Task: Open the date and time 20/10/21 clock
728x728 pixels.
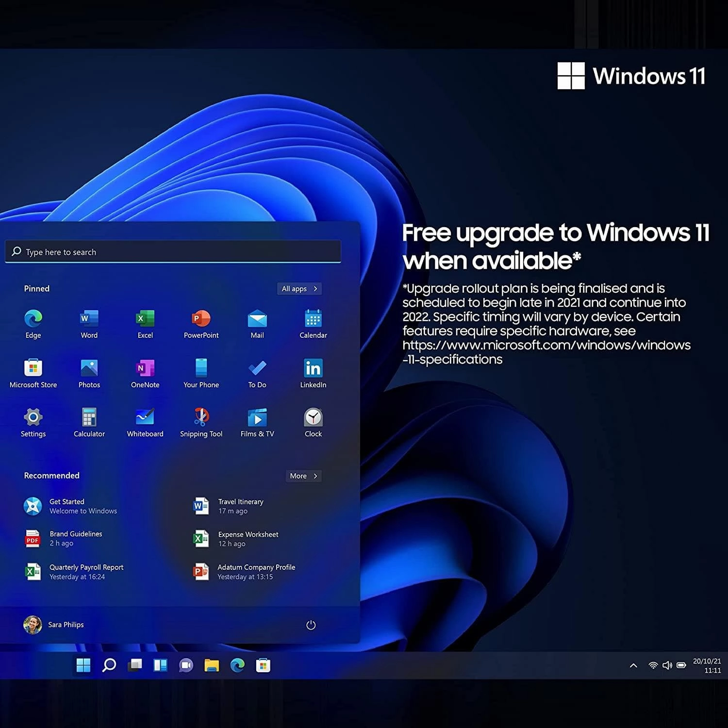Action: tap(707, 666)
